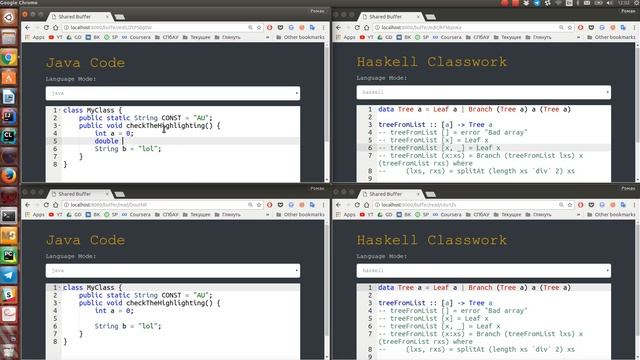This screenshot has width=640, height=360.
Task: Open Chrome menu in top-left Java window
Action: click(323, 27)
